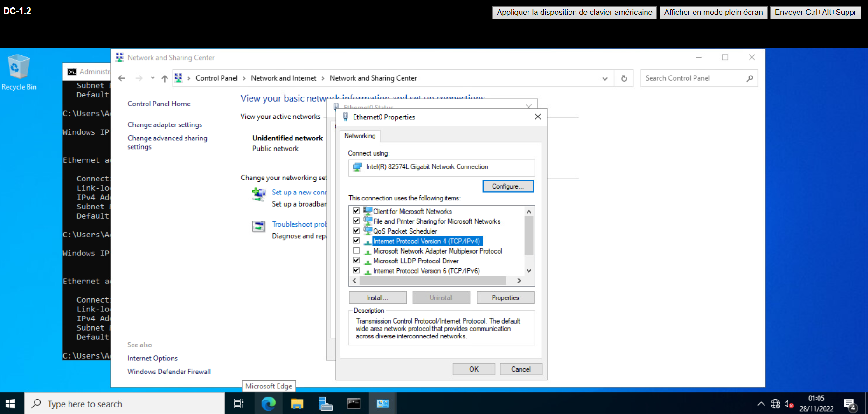868x414 pixels.
Task: Open Properties for the selected item
Action: pos(505,297)
